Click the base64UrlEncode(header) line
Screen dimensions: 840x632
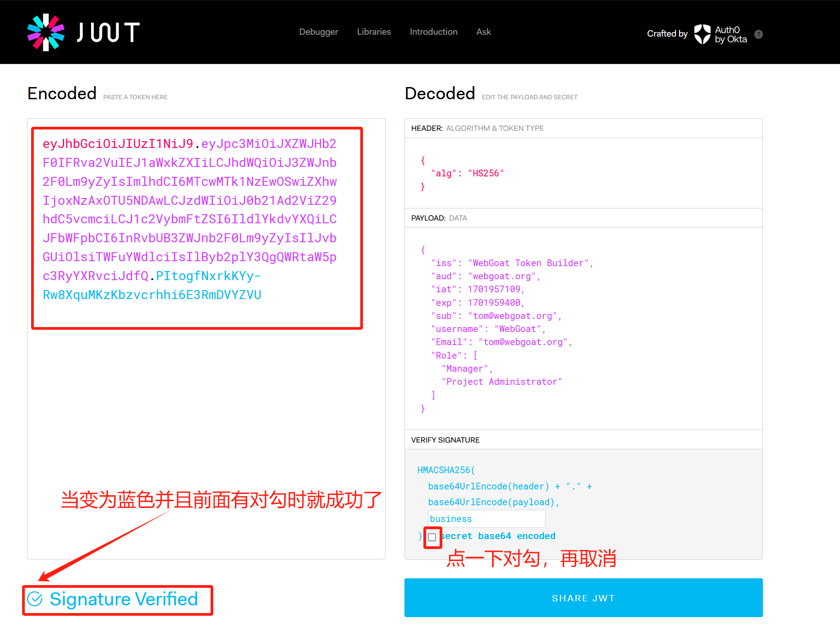point(510,486)
